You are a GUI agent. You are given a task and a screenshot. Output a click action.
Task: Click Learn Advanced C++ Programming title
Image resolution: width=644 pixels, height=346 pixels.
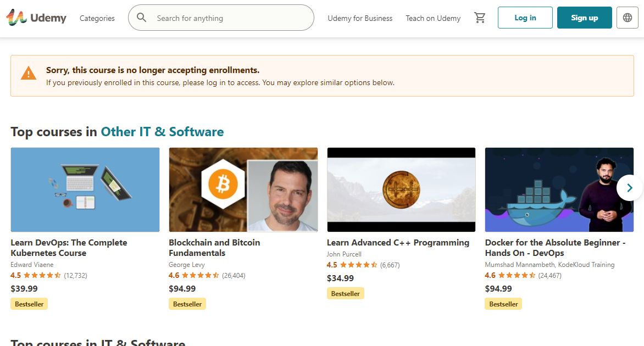(x=398, y=242)
